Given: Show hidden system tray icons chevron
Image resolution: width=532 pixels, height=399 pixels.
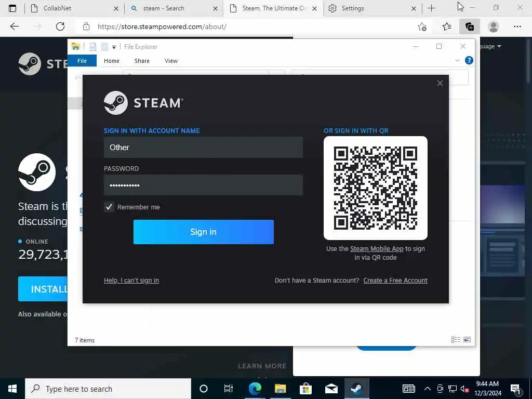Looking at the screenshot, I should (428, 389).
